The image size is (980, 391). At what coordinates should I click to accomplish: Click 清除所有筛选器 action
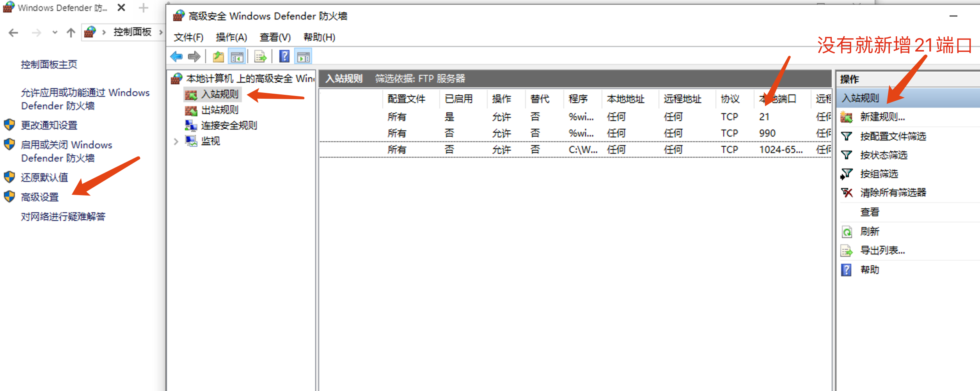coord(893,192)
